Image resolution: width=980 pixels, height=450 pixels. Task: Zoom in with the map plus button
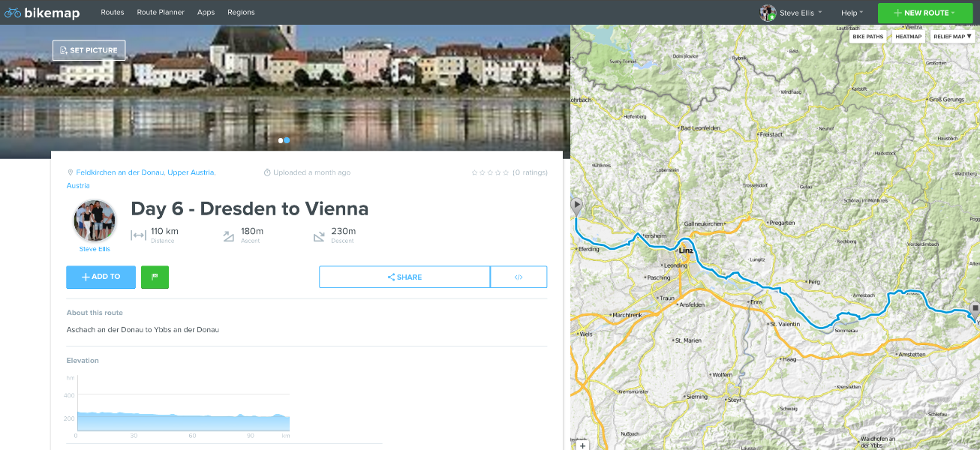pyautogui.click(x=583, y=445)
